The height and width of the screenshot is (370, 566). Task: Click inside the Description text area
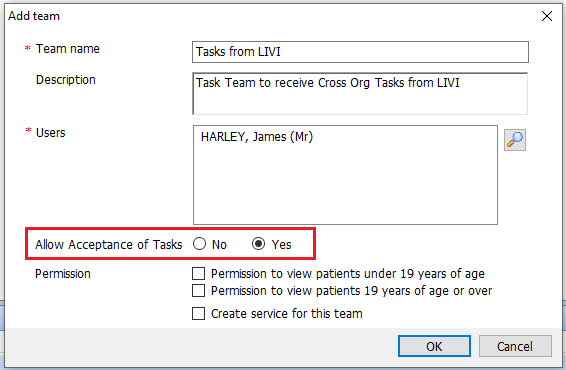pyautogui.click(x=360, y=94)
